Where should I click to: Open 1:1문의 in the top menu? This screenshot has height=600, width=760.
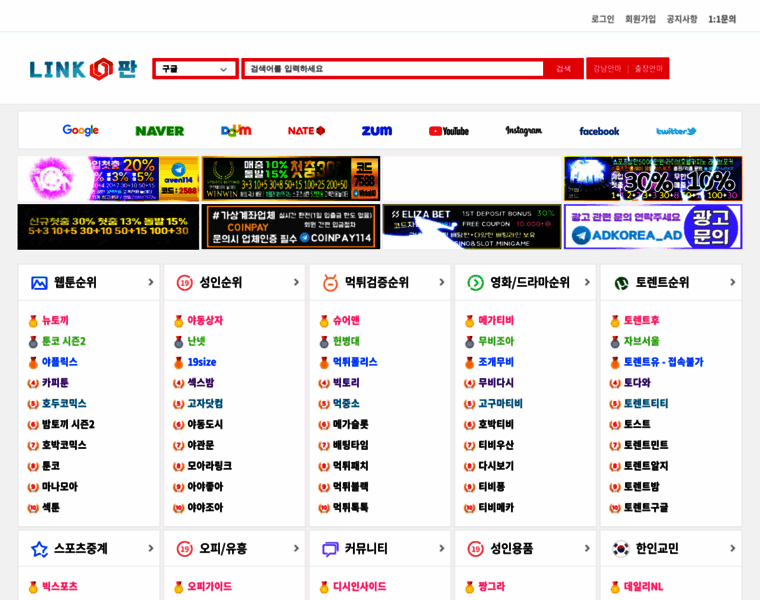[722, 19]
